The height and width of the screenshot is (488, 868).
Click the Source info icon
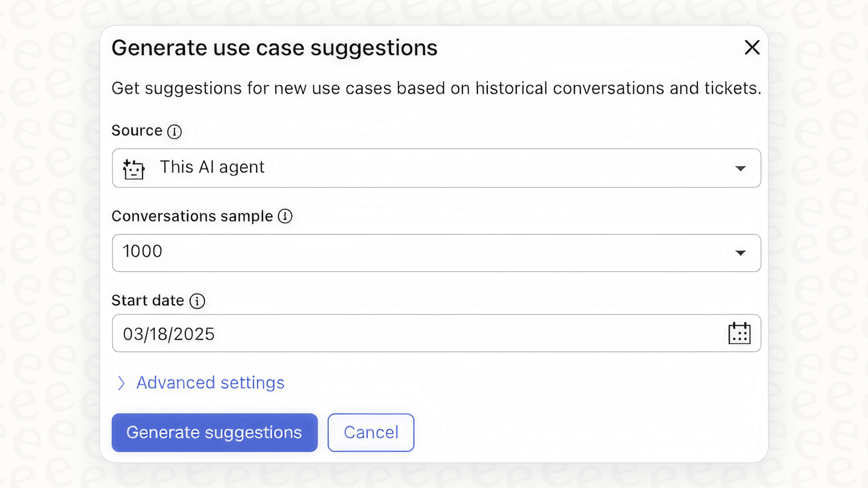pyautogui.click(x=175, y=131)
